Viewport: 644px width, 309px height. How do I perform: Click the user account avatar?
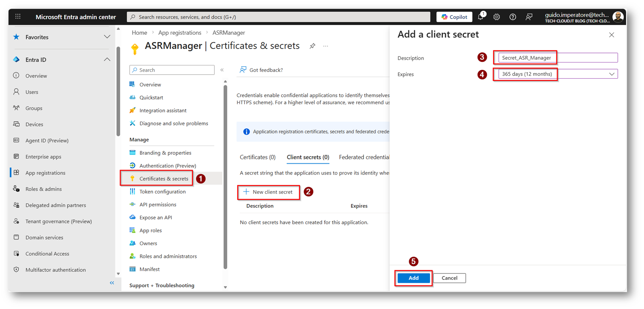click(617, 17)
